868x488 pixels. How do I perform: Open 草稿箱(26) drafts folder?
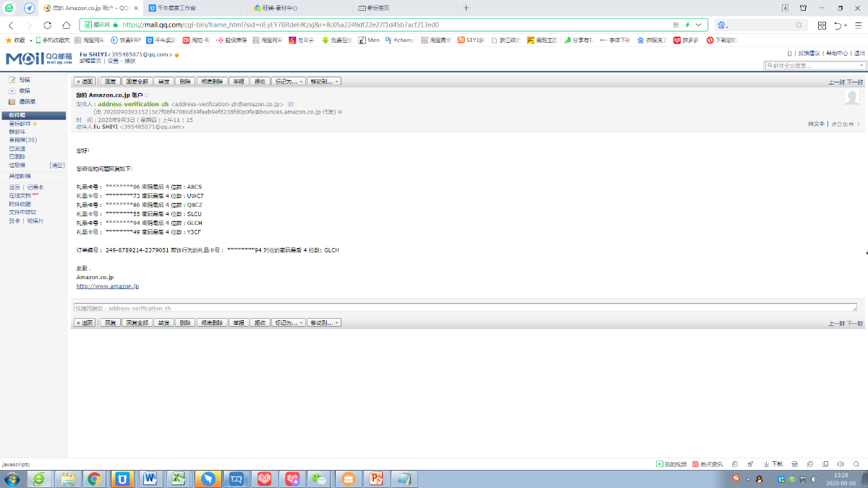pyautogui.click(x=22, y=140)
